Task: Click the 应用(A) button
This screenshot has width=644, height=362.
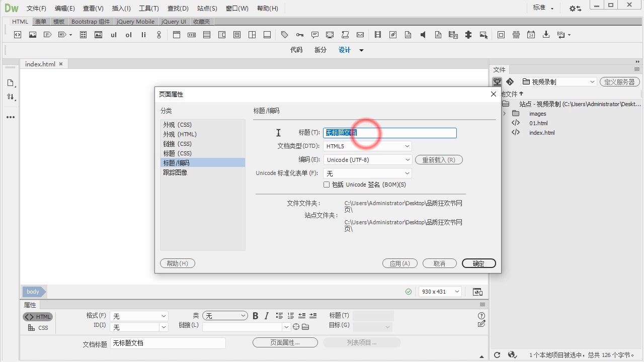Action: point(400,263)
